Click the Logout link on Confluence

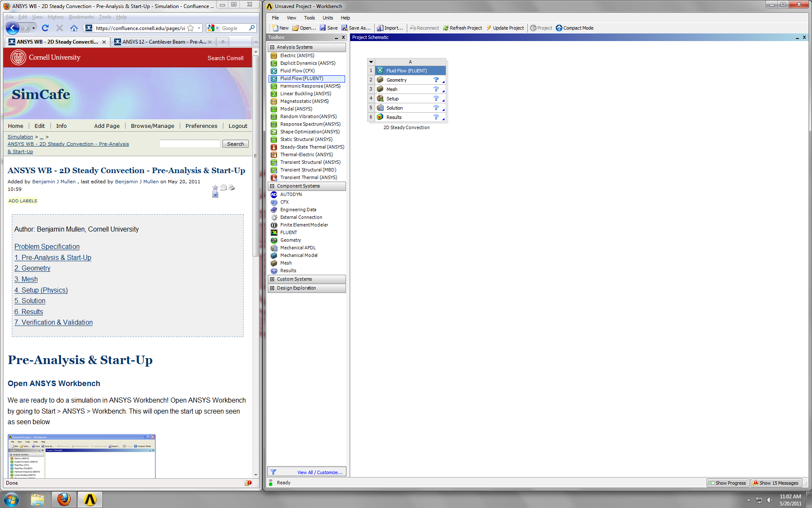tap(238, 126)
